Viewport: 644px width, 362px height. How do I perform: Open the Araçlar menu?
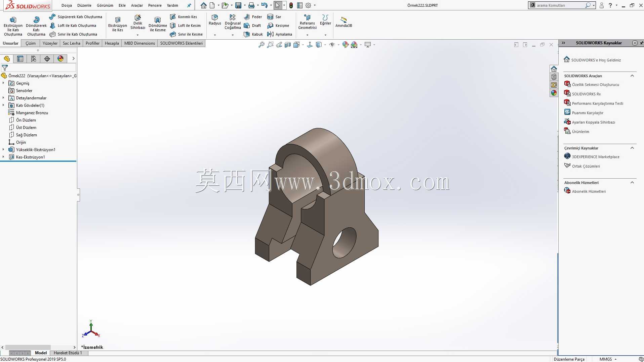coord(137,5)
